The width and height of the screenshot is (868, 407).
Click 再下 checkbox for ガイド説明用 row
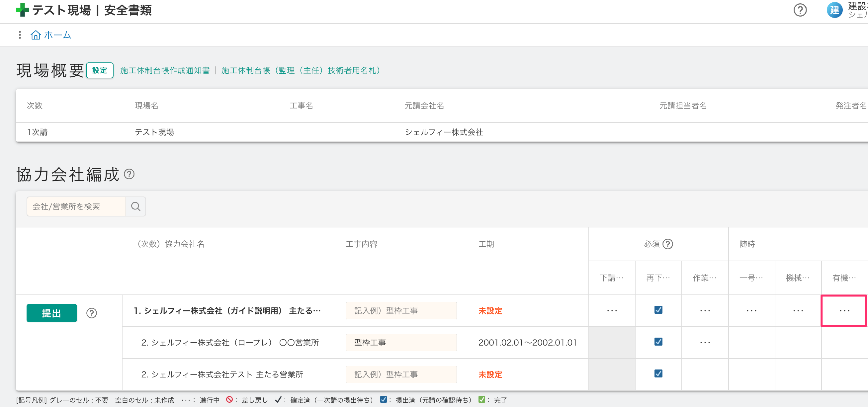658,310
